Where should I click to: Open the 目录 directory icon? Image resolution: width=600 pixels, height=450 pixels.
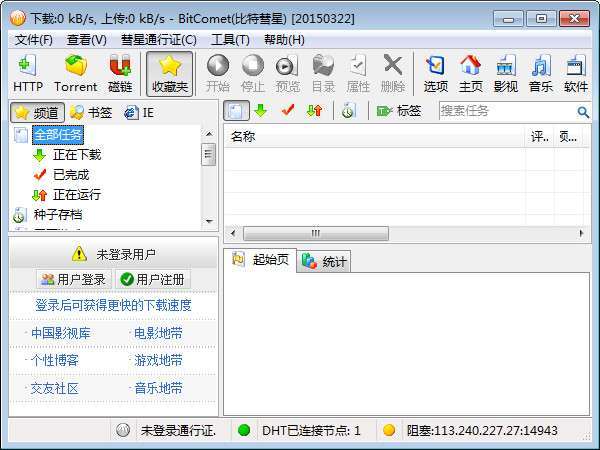(323, 73)
